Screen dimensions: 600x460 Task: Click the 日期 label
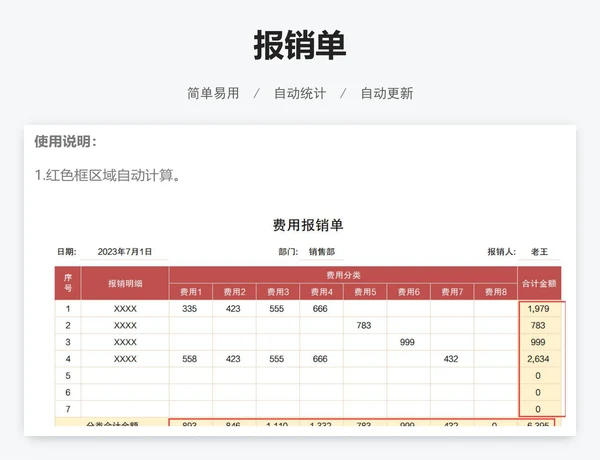[67, 251]
